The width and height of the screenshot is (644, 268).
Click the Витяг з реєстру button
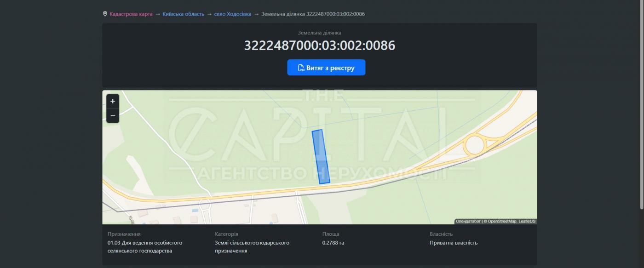pos(326,68)
